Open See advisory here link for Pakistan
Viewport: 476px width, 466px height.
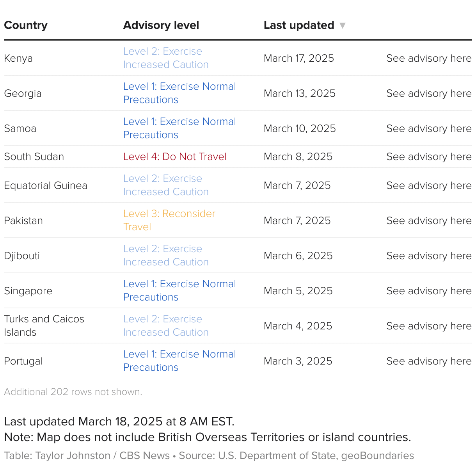click(429, 221)
